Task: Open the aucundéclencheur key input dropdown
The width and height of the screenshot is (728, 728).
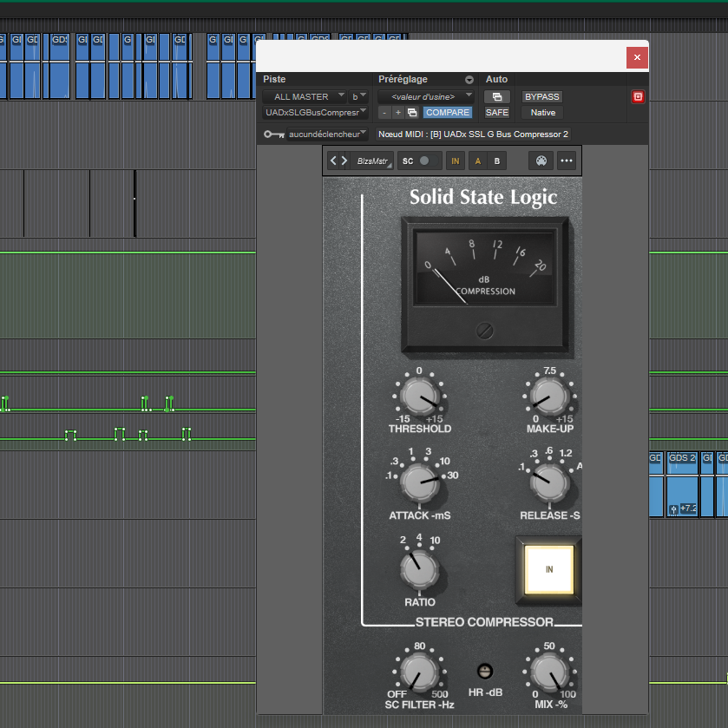Action: (x=327, y=134)
